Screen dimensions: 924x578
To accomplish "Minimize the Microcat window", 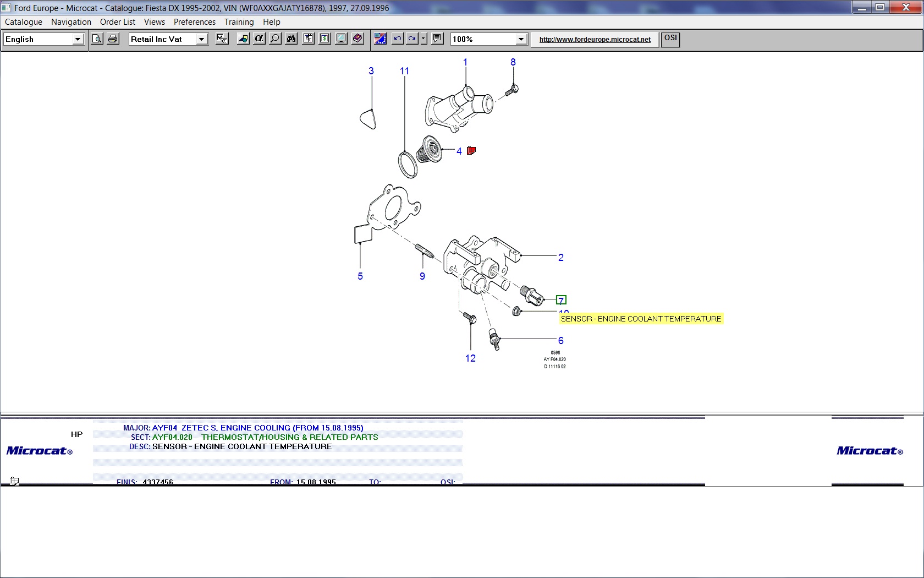I will 862,7.
